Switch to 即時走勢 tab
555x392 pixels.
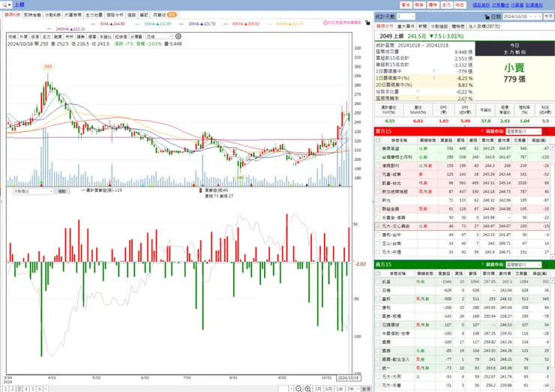(32, 15)
